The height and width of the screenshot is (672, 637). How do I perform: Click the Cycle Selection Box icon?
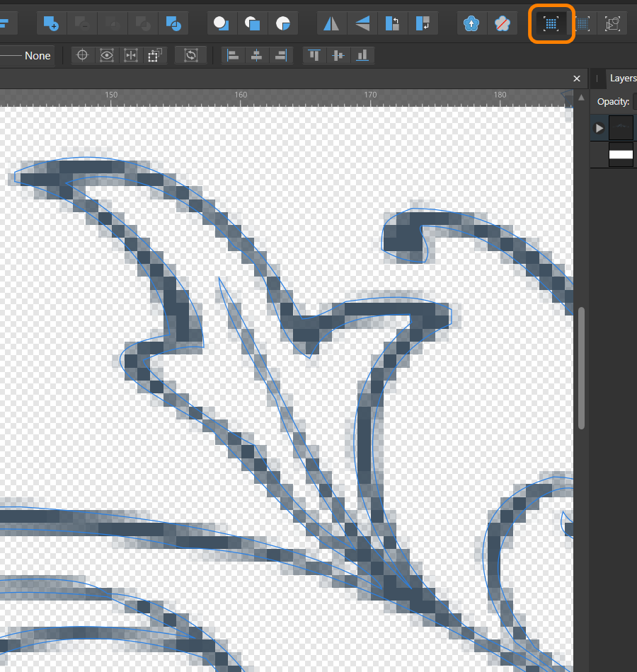point(191,55)
